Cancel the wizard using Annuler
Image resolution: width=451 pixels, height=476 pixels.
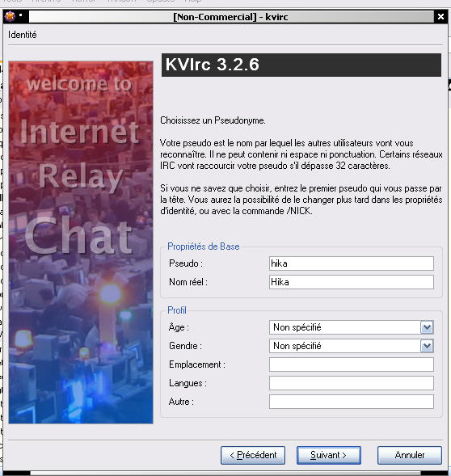[x=410, y=455]
